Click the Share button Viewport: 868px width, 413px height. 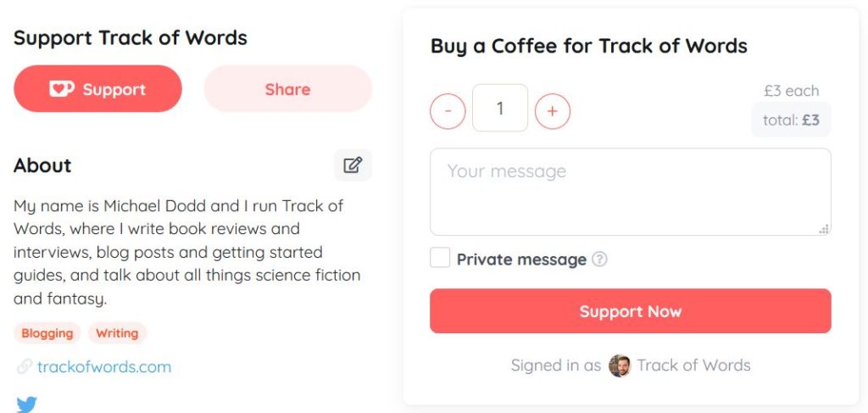288,88
